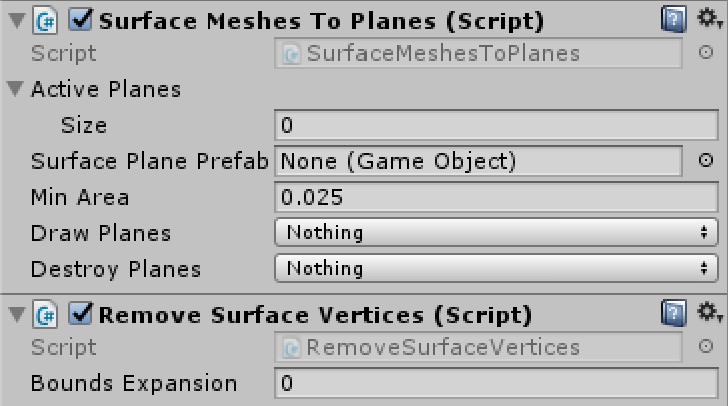Viewport: 728px width, 406px height.
Task: Collapse the Remove Surface Vertices component
Action: (14, 315)
